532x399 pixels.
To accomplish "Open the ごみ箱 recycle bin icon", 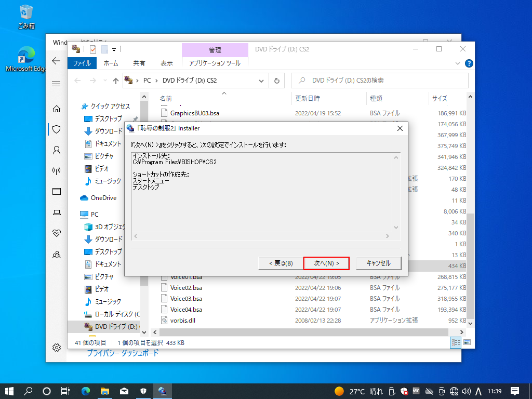I will coord(26,17).
